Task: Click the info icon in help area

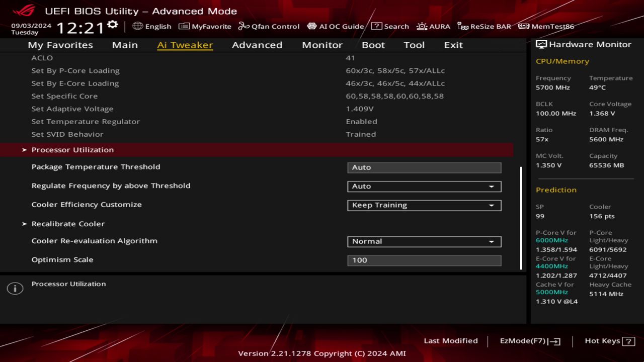Action: point(15,289)
